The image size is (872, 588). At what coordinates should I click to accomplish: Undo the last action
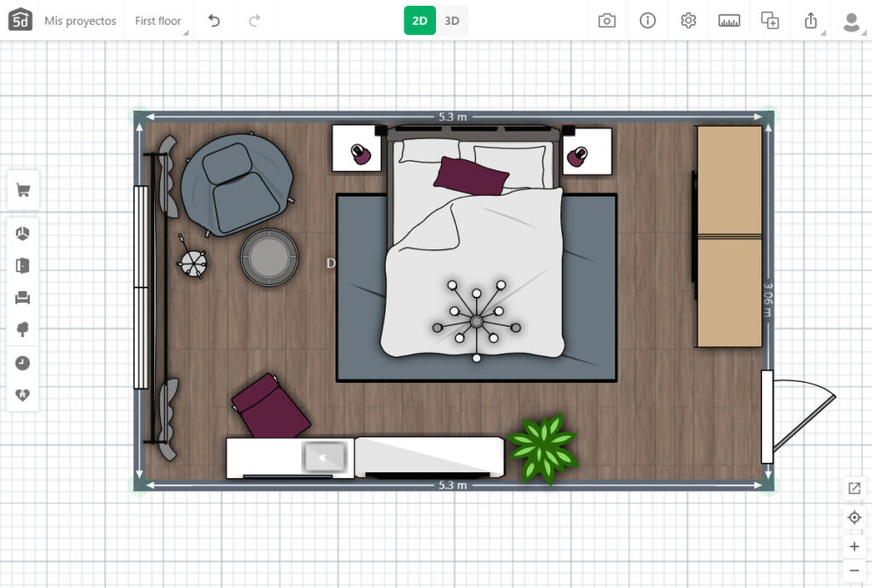coord(214,20)
